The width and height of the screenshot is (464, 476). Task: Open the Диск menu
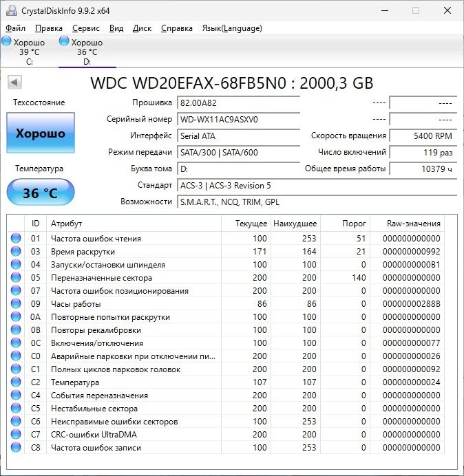142,28
